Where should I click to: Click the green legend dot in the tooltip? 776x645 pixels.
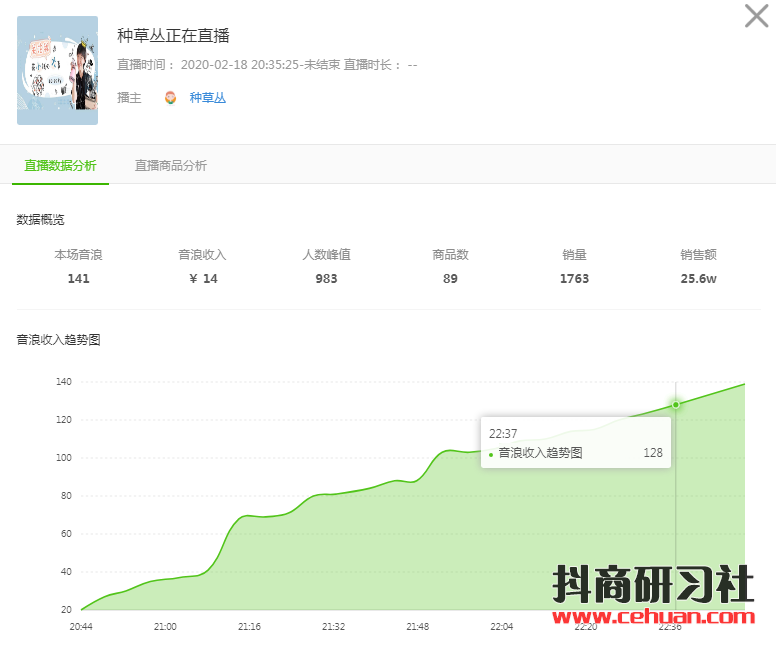[491, 454]
